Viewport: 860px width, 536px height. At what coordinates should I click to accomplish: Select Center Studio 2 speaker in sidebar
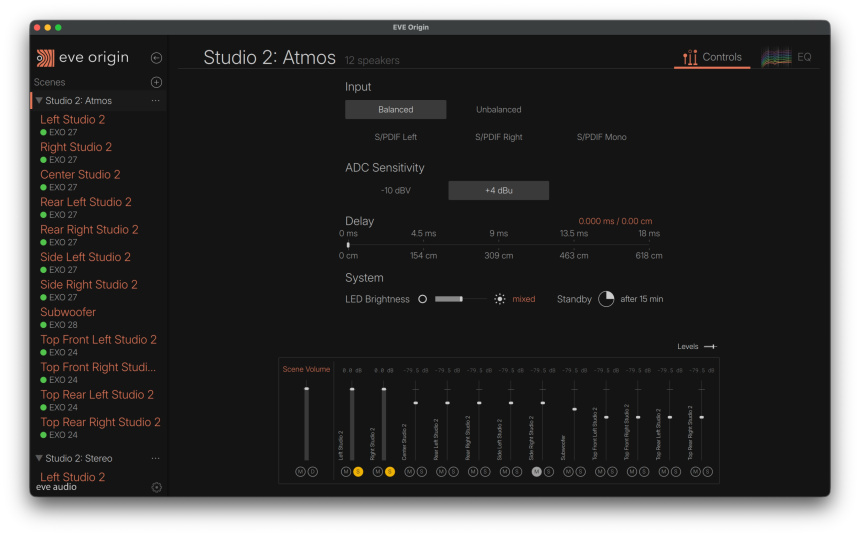point(80,174)
